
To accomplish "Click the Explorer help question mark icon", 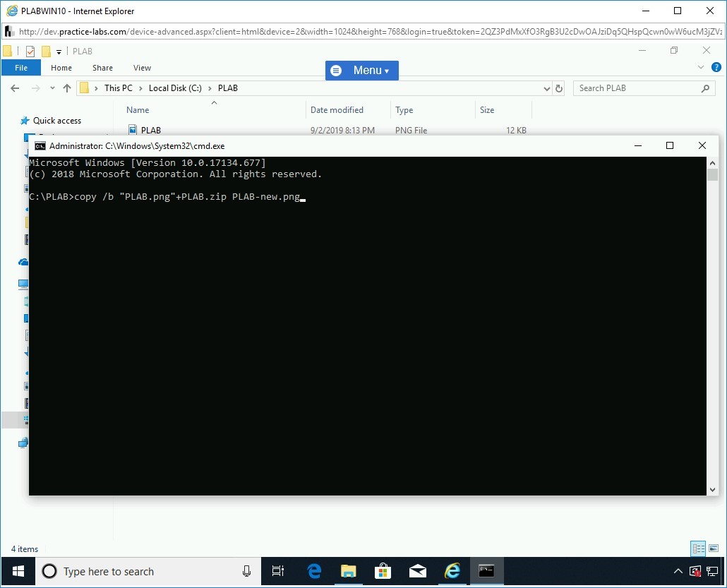I will (716, 68).
